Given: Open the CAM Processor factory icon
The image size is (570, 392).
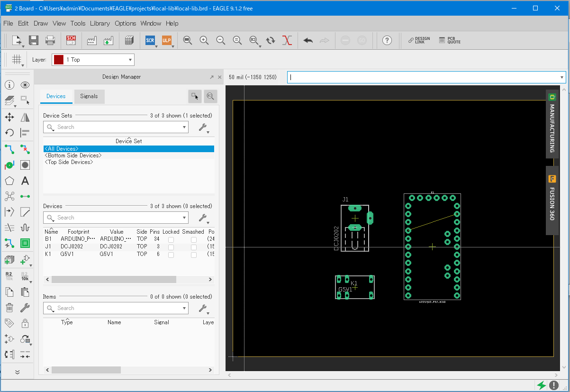Looking at the screenshot, I should [92, 41].
